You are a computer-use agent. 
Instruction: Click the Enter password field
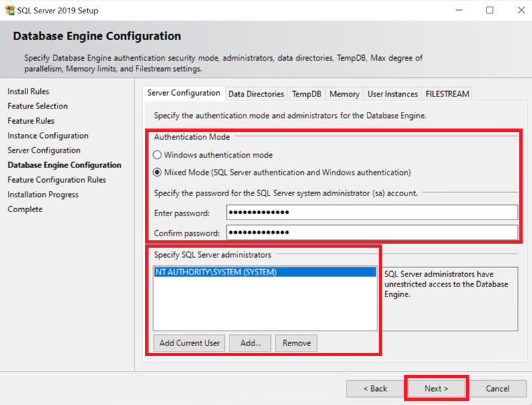click(371, 213)
